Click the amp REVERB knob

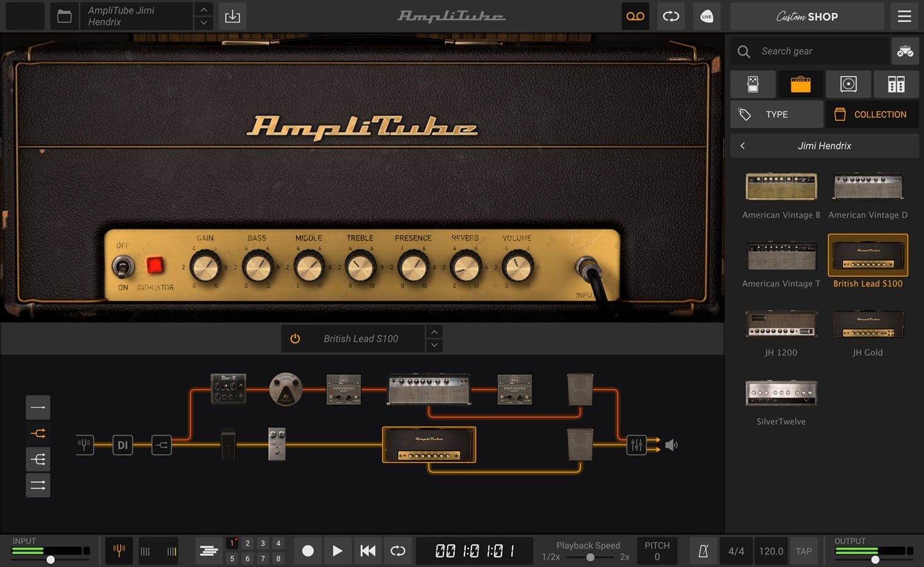click(x=465, y=266)
